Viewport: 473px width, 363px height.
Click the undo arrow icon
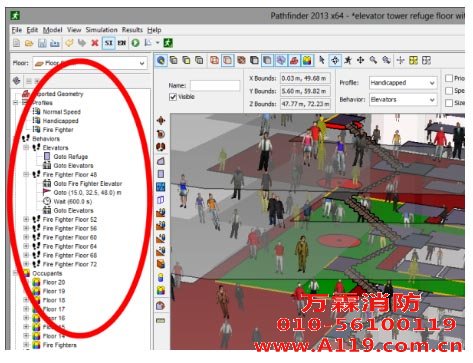[x=69, y=43]
